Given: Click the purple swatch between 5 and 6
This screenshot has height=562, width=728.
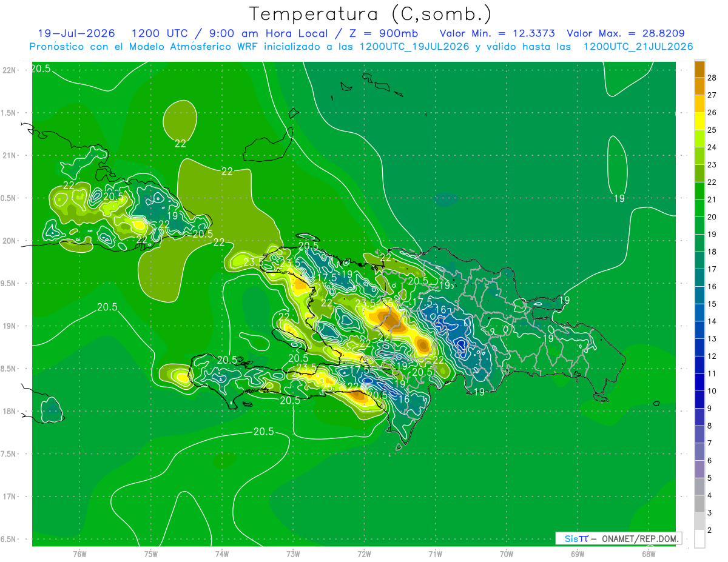Looking at the screenshot, I should pyautogui.click(x=699, y=470).
